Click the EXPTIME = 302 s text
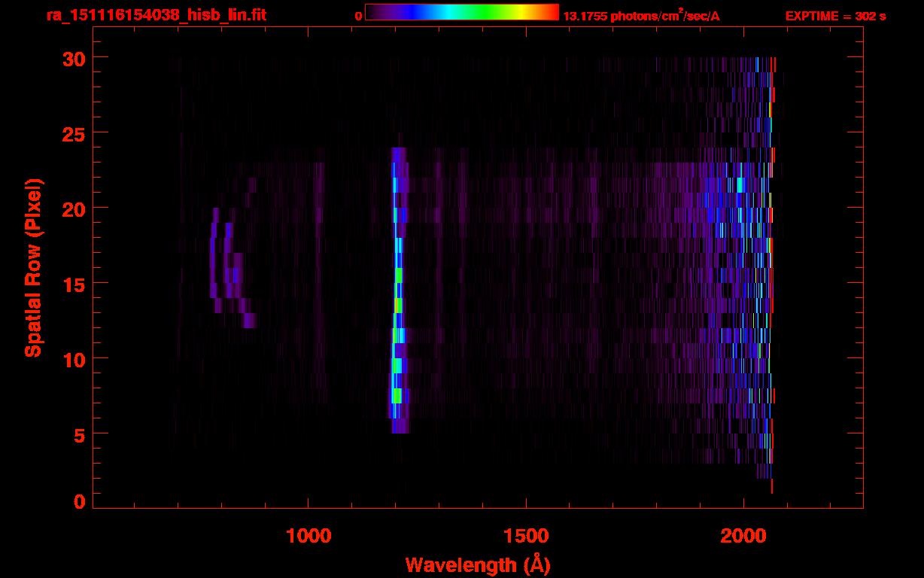Screen dimensions: 924x578 point(835,16)
